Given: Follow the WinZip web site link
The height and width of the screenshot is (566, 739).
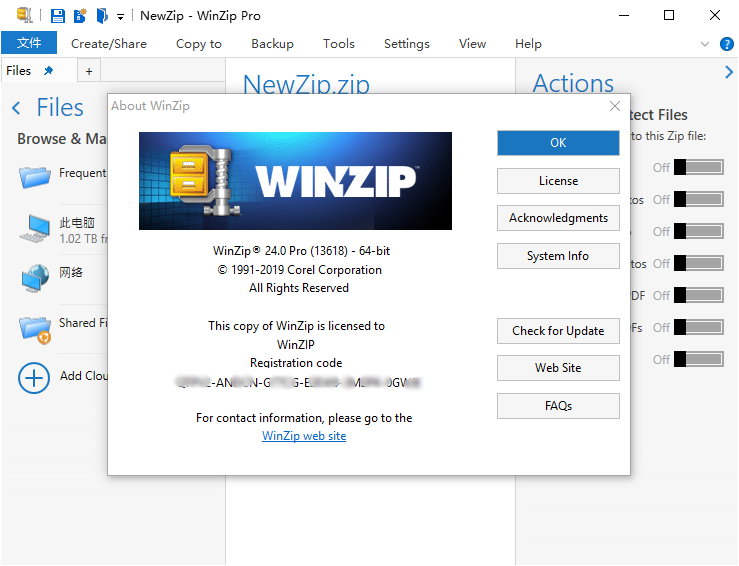Looking at the screenshot, I should [304, 436].
